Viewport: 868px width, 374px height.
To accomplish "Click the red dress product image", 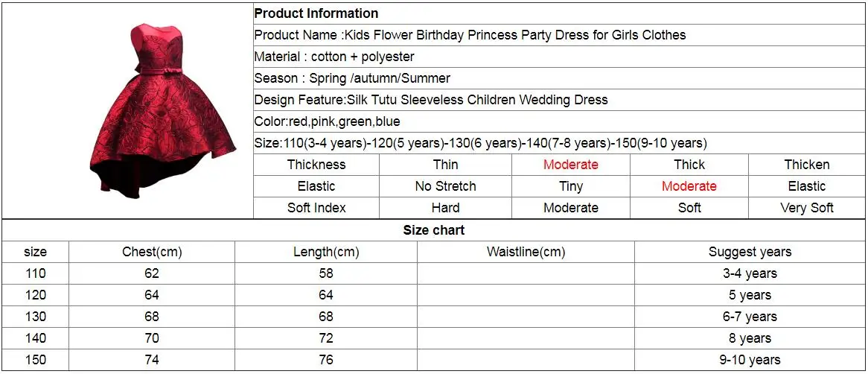I will pyautogui.click(x=163, y=111).
